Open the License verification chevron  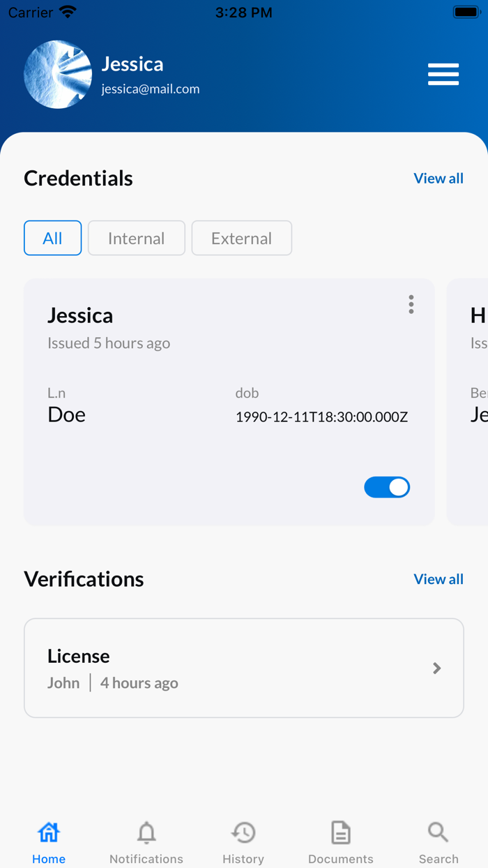437,668
